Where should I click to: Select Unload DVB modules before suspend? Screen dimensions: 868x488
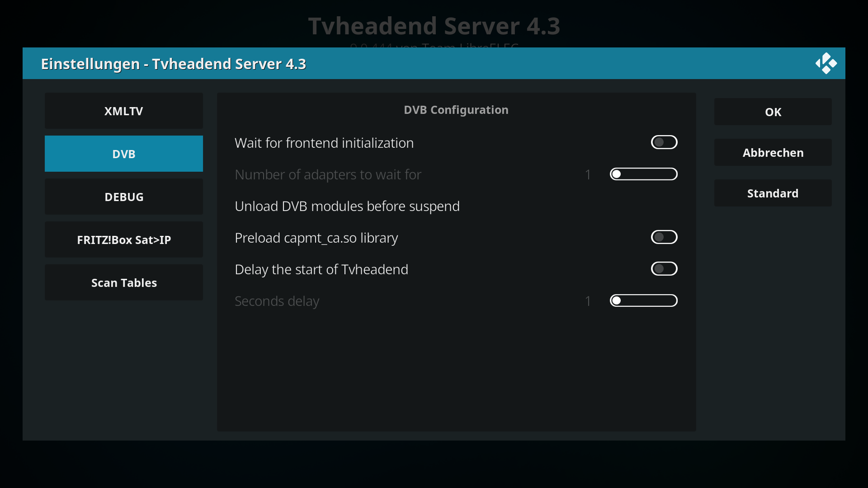[x=456, y=206]
